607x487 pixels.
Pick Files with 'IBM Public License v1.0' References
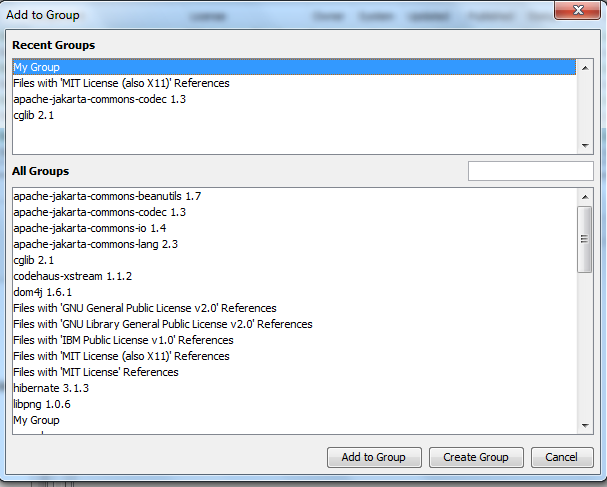(123, 340)
